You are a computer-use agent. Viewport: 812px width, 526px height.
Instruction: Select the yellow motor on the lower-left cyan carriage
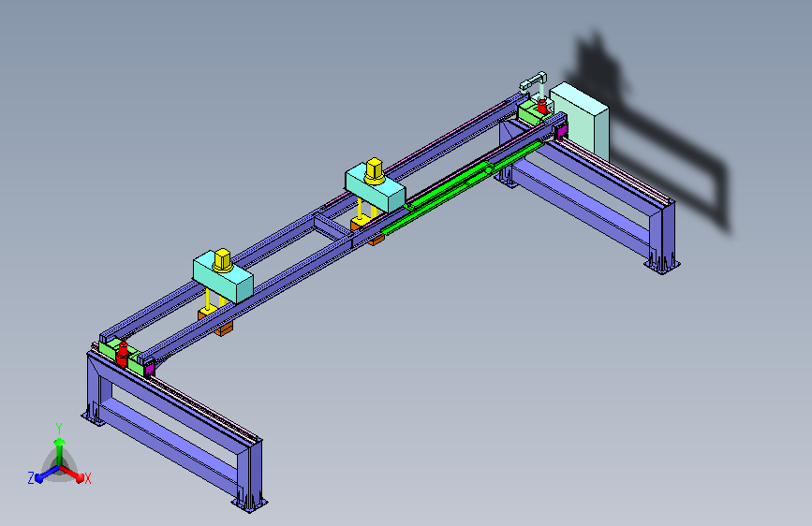223,260
